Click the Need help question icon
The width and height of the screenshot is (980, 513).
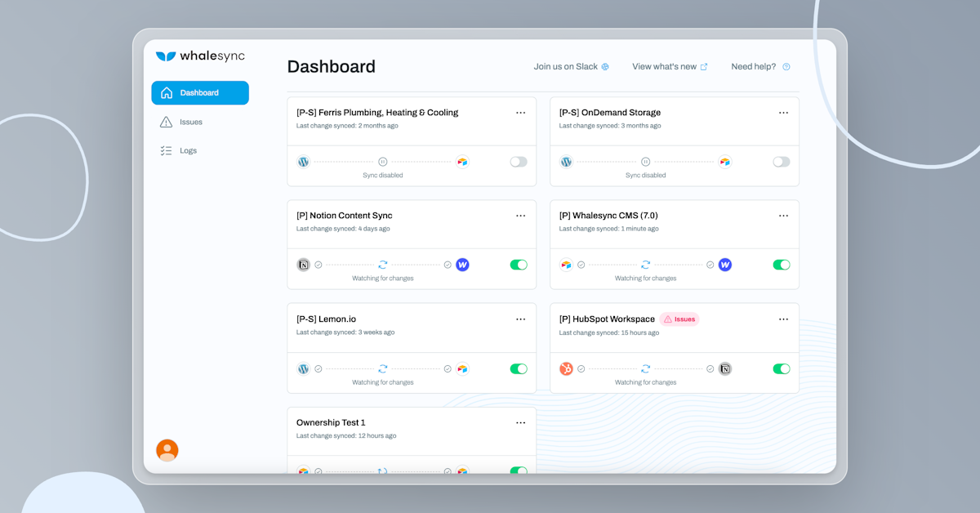pos(786,67)
